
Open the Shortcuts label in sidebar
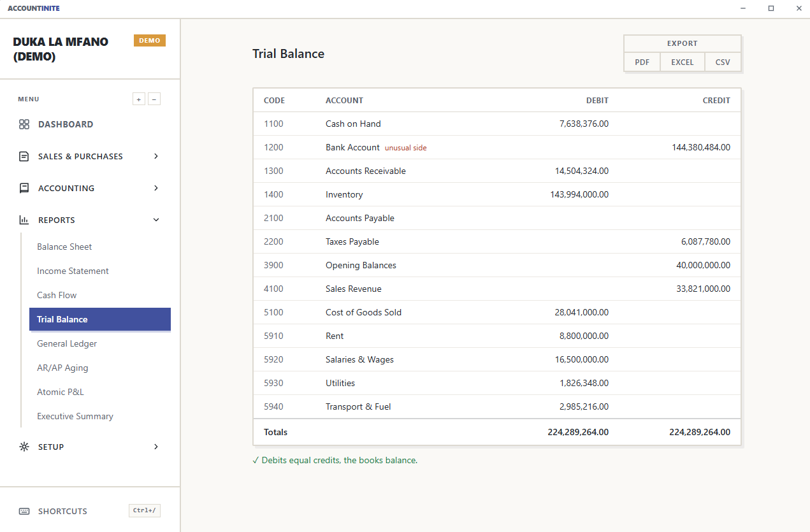pyautogui.click(x=62, y=511)
